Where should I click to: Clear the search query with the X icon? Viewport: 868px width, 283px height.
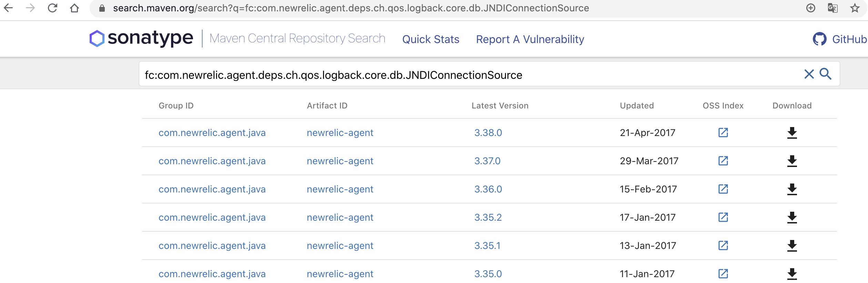coord(809,74)
